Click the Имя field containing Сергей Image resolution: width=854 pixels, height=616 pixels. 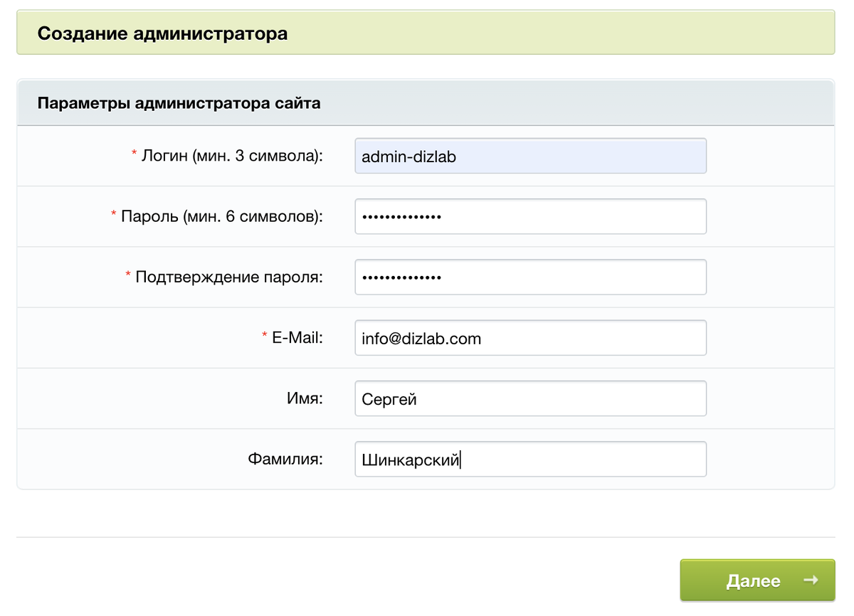[x=530, y=398]
